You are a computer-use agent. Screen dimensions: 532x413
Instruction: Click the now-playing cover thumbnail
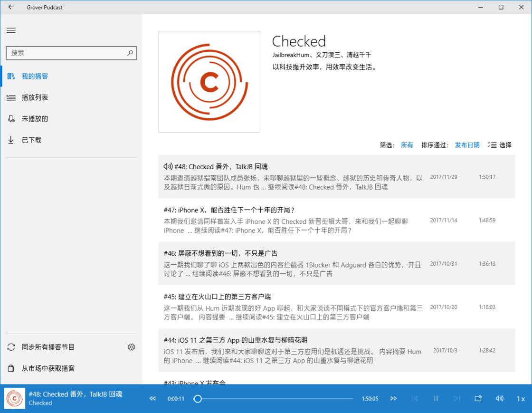coord(15,398)
